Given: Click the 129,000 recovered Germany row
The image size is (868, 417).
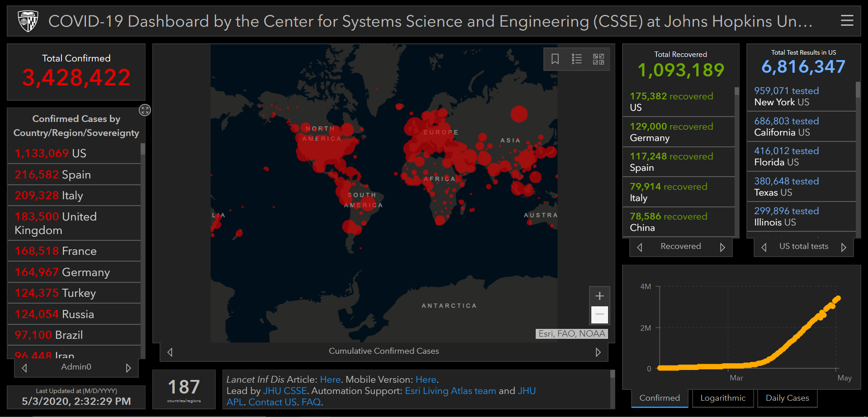Looking at the screenshot, I should click(679, 132).
